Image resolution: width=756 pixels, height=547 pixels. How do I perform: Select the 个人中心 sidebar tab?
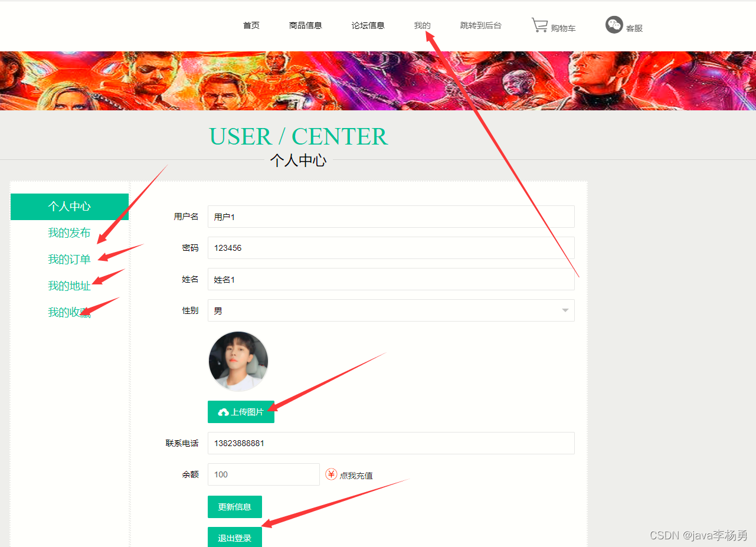70,207
